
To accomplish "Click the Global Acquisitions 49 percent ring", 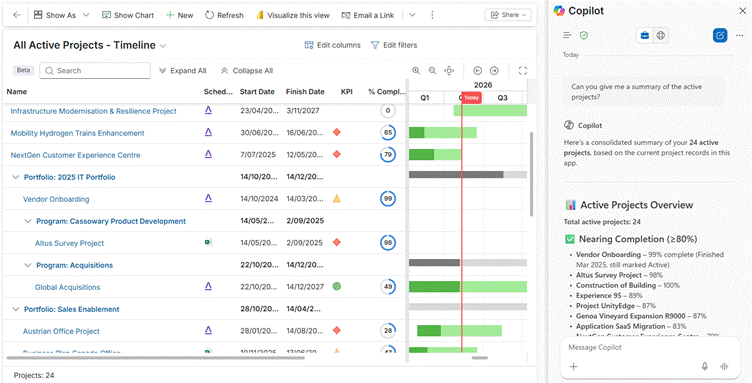I will pyautogui.click(x=388, y=287).
